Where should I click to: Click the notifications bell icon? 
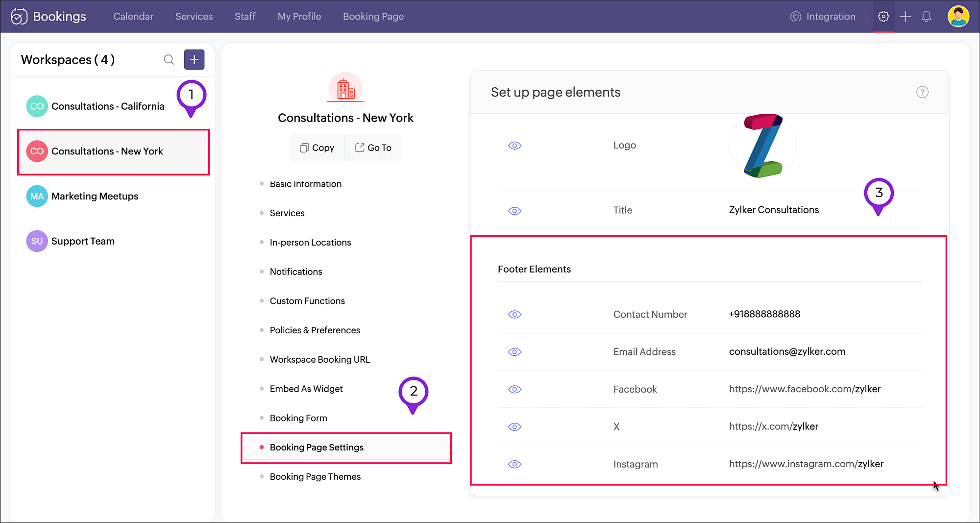tap(926, 17)
